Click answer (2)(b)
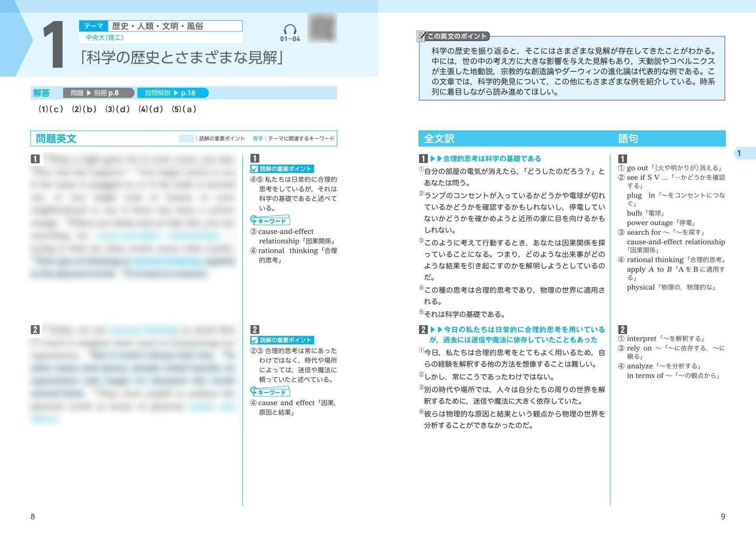Image resolution: width=756 pixels, height=536 pixels. coord(84,109)
